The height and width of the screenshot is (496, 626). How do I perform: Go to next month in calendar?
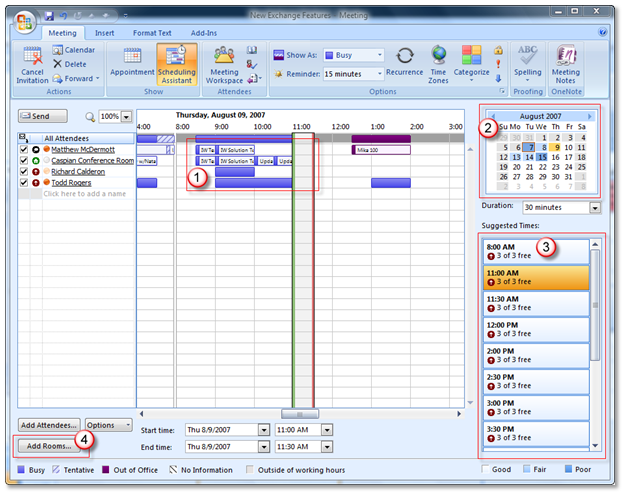(590, 116)
